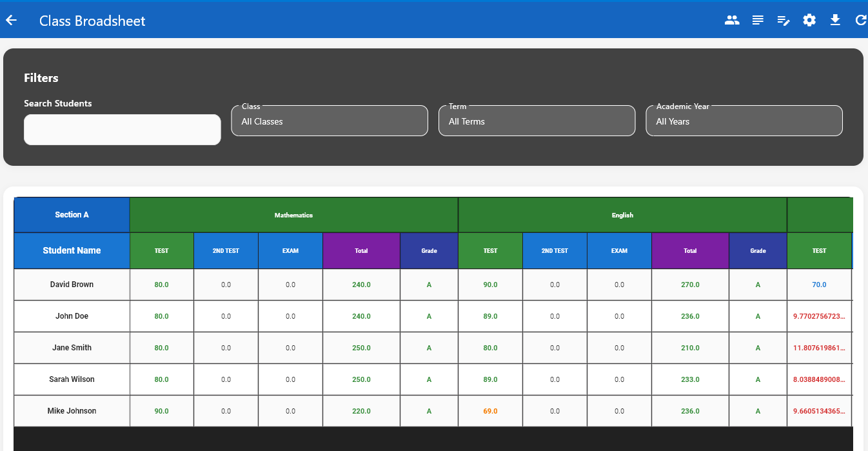Screen dimensions: 868x451
Task: Expand the Term dropdown
Action: coord(537,121)
